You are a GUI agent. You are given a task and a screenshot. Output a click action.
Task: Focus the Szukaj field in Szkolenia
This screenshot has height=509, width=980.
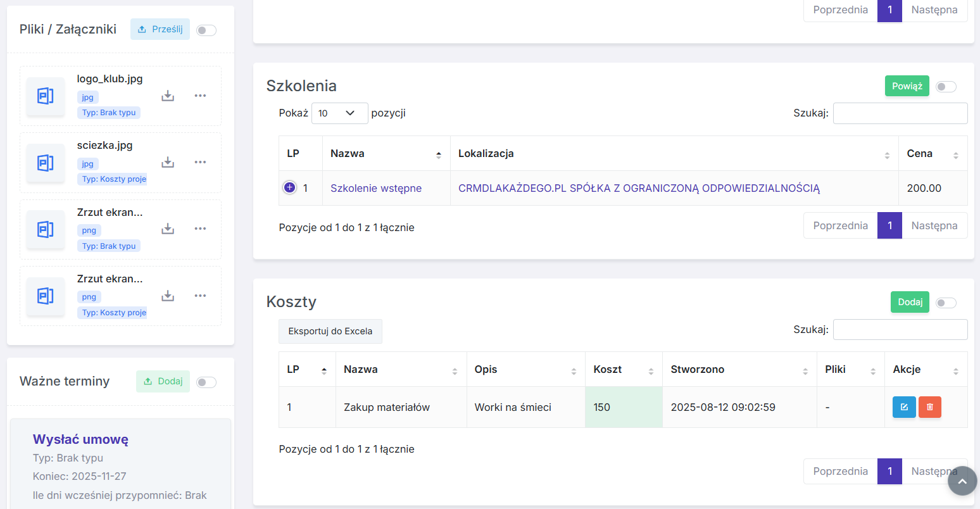click(x=900, y=113)
